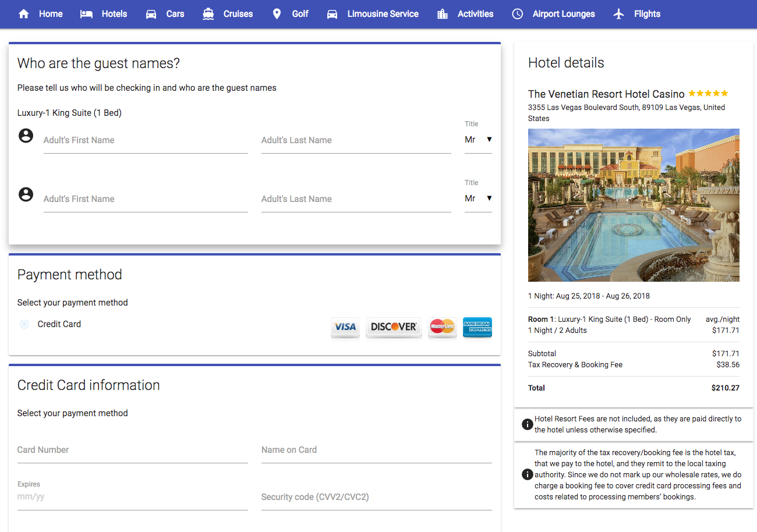Click the Luxury-1 King Suite (1 Bed) label
757x532 pixels.
(69, 113)
